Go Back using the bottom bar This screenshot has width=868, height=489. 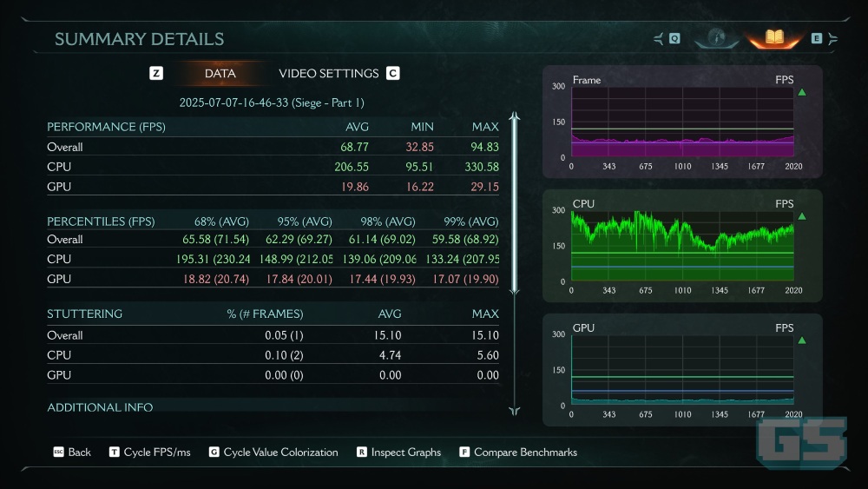[79, 452]
